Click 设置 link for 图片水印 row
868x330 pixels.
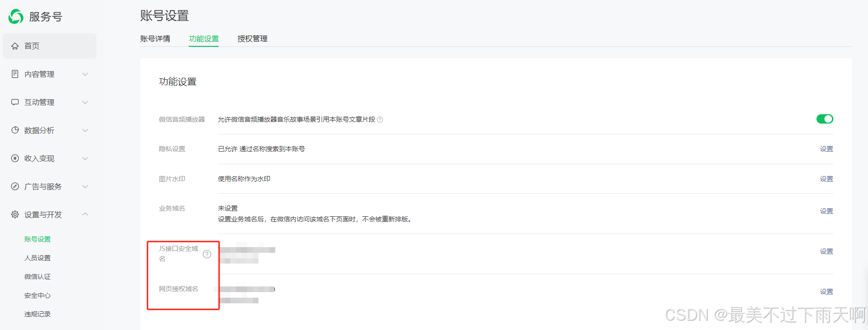[x=826, y=179]
